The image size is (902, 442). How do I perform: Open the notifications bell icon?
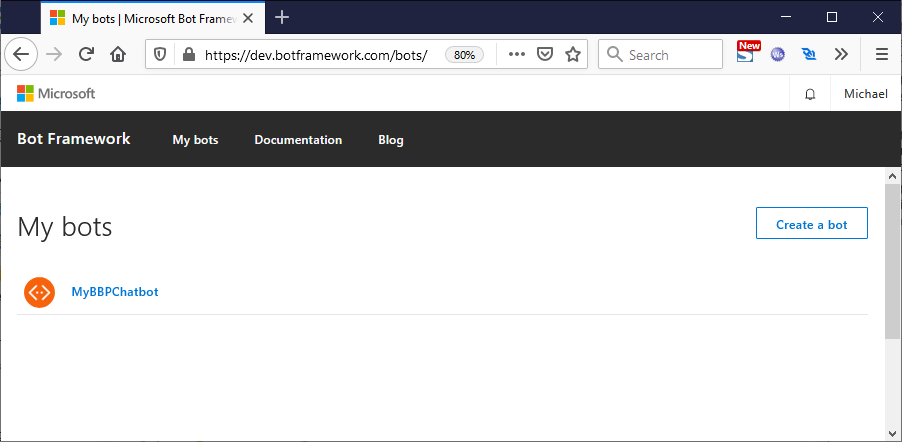tap(810, 94)
